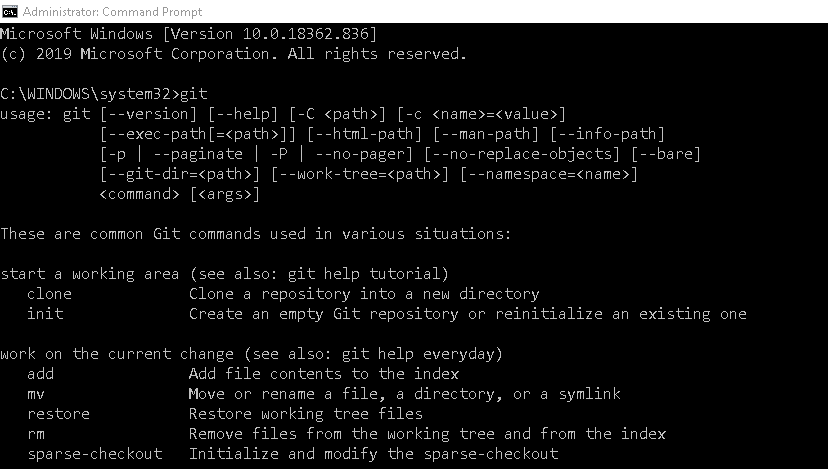Click "Restore working tree files" description

point(306,414)
